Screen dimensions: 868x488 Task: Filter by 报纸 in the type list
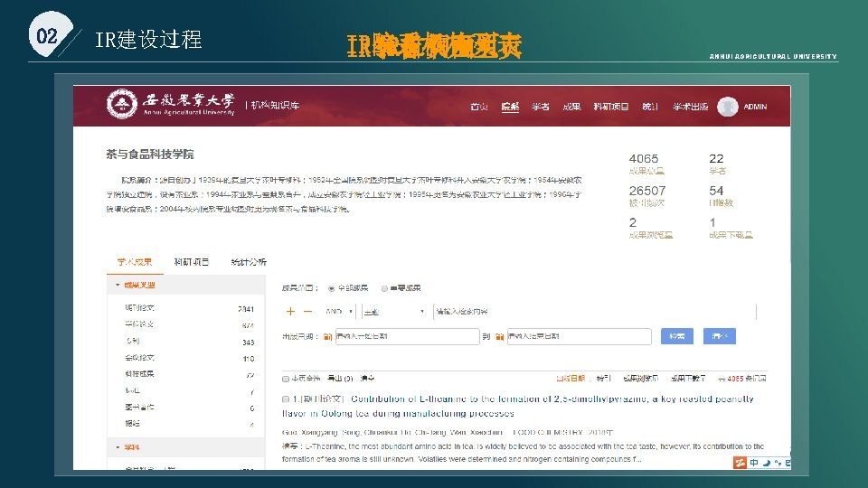pos(189,424)
